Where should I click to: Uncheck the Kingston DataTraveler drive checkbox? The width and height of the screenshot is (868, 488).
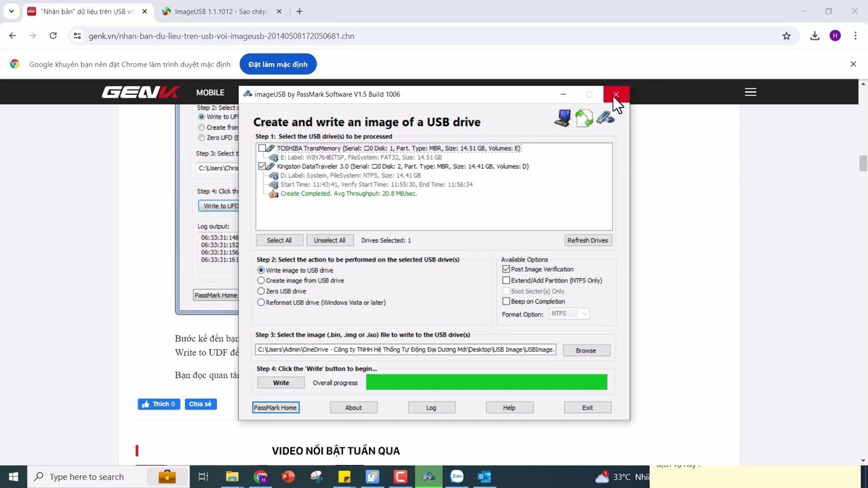pyautogui.click(x=262, y=166)
